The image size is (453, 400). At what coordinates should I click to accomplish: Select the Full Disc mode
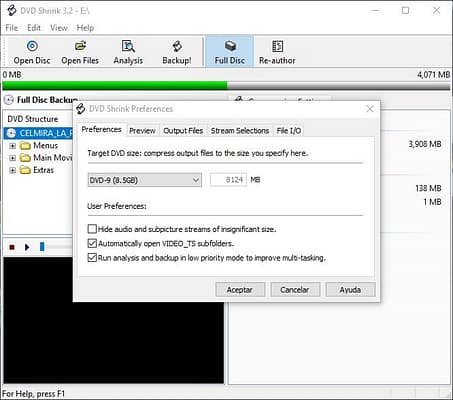(229, 52)
